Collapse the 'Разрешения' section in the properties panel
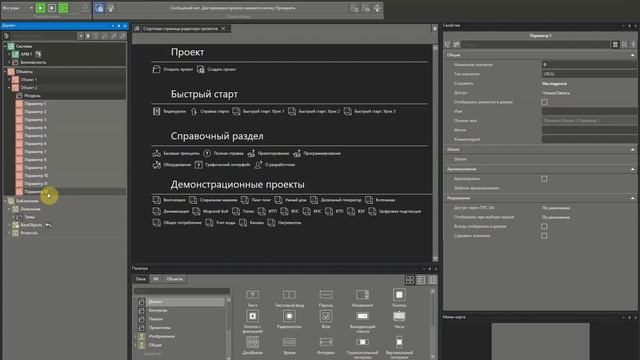Screen dimensions: 640x360 [633, 198]
